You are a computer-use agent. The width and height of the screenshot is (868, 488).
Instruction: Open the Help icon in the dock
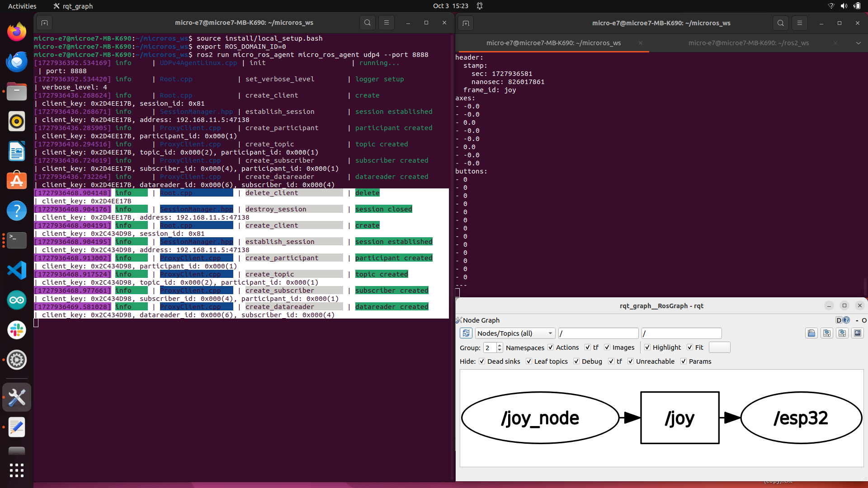(17, 211)
